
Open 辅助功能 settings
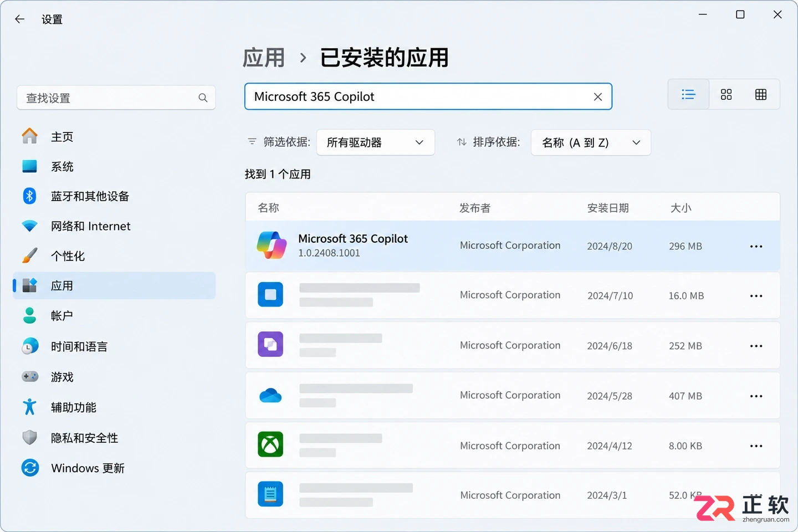[114, 407]
